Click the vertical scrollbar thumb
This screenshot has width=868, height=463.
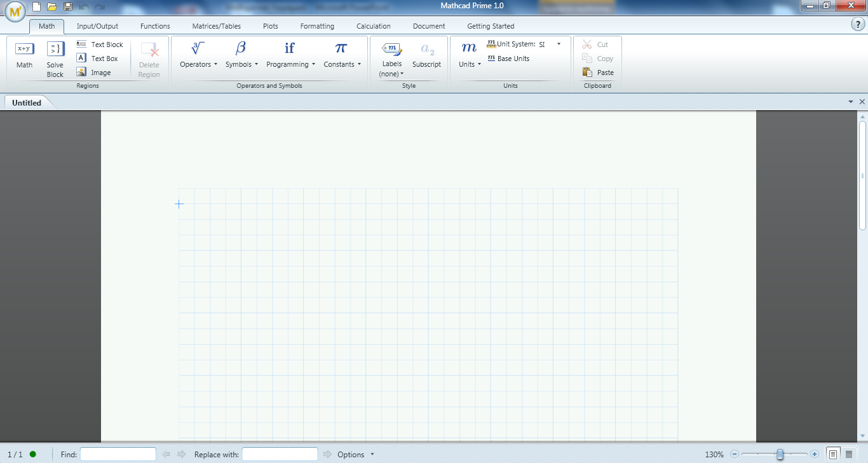[x=862, y=175]
